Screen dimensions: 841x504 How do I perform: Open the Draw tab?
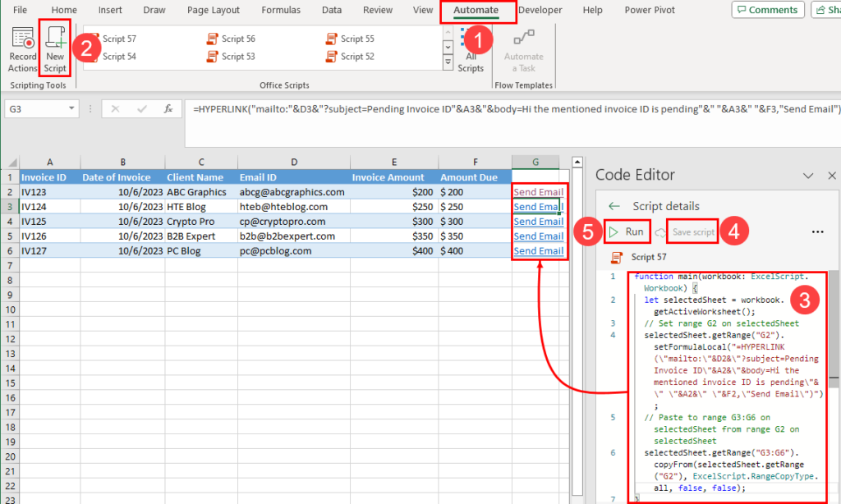point(154,10)
